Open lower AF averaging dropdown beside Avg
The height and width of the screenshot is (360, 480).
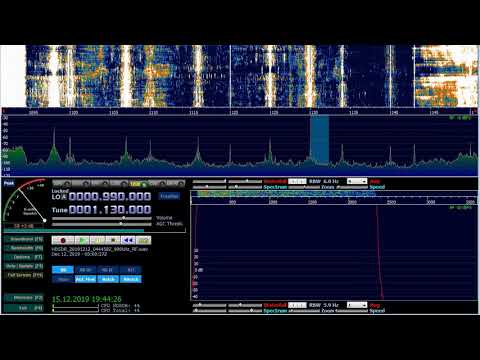tap(357, 305)
